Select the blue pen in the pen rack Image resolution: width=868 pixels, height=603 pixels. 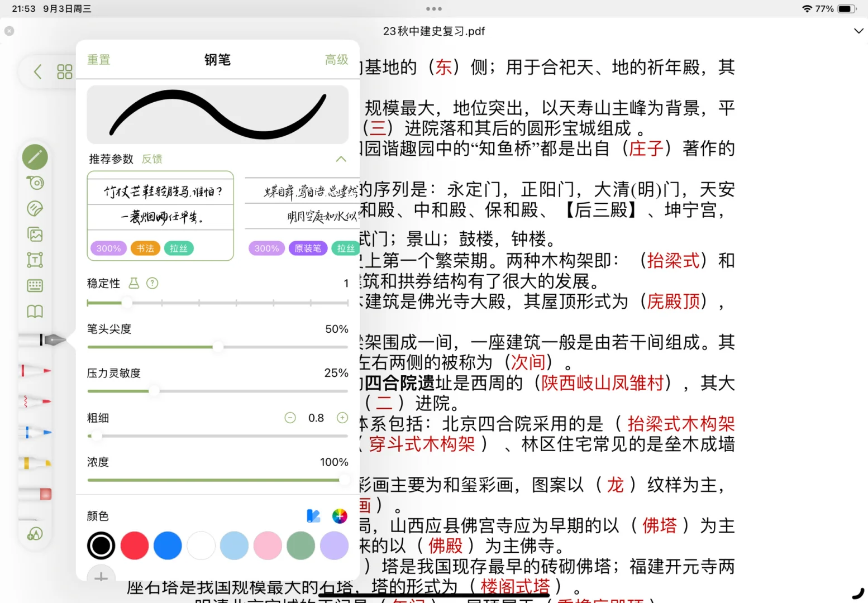click(x=35, y=432)
